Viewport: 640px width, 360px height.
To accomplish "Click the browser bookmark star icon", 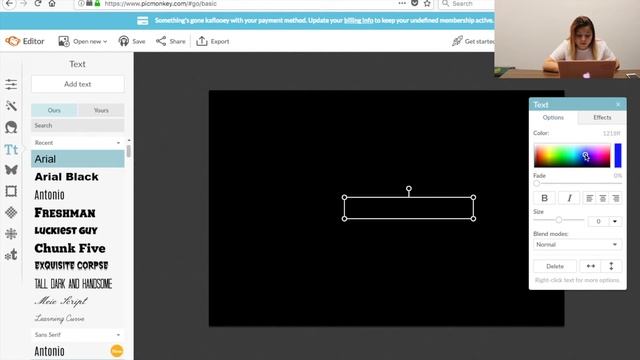I will [x=427, y=3].
